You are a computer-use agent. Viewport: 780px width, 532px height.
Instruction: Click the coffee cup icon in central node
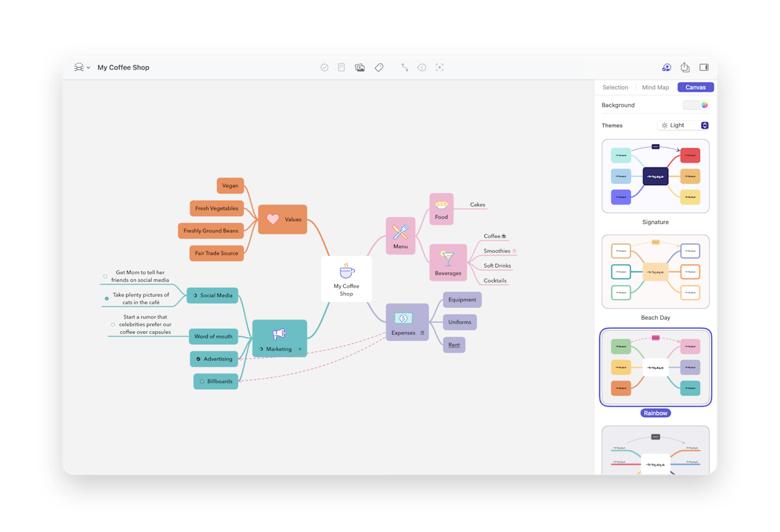[x=347, y=271]
